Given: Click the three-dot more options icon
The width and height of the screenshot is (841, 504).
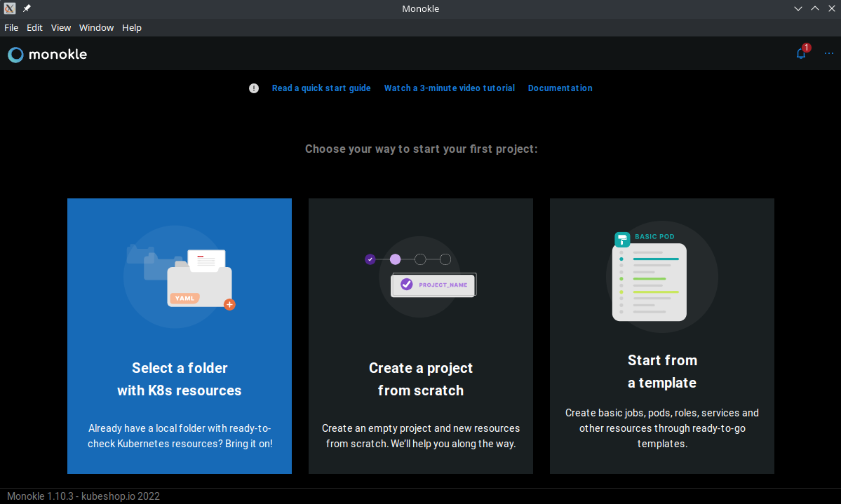Looking at the screenshot, I should coord(829,53).
